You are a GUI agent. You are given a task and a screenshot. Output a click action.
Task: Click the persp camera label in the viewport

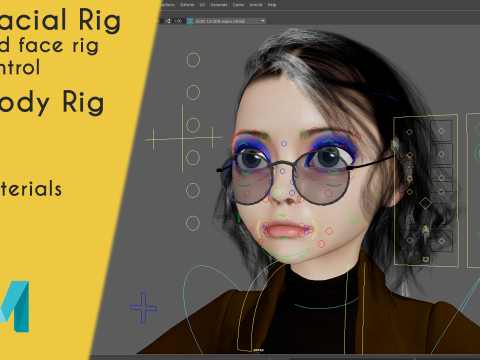258,350
